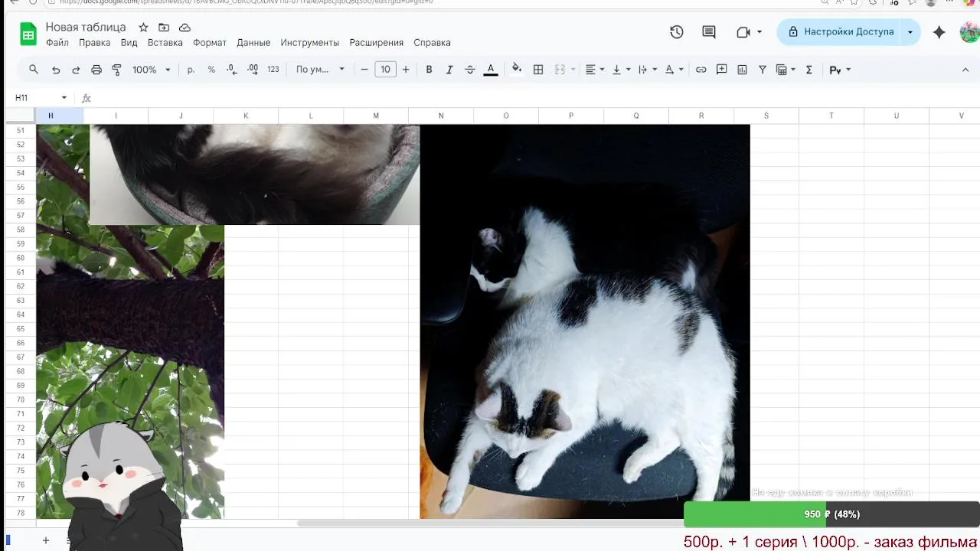The width and height of the screenshot is (980, 551).
Task: View the cloud save status
Action: [185, 28]
